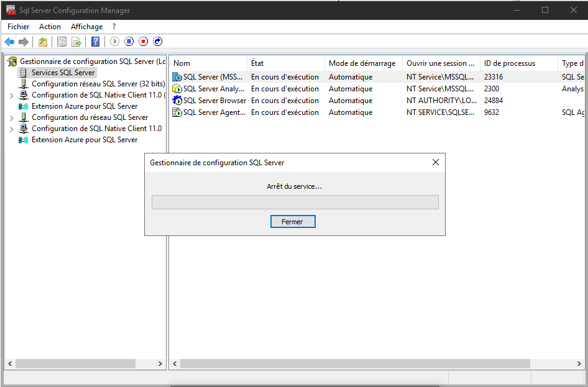
Task: Open the Fichier menu
Action: (19, 27)
